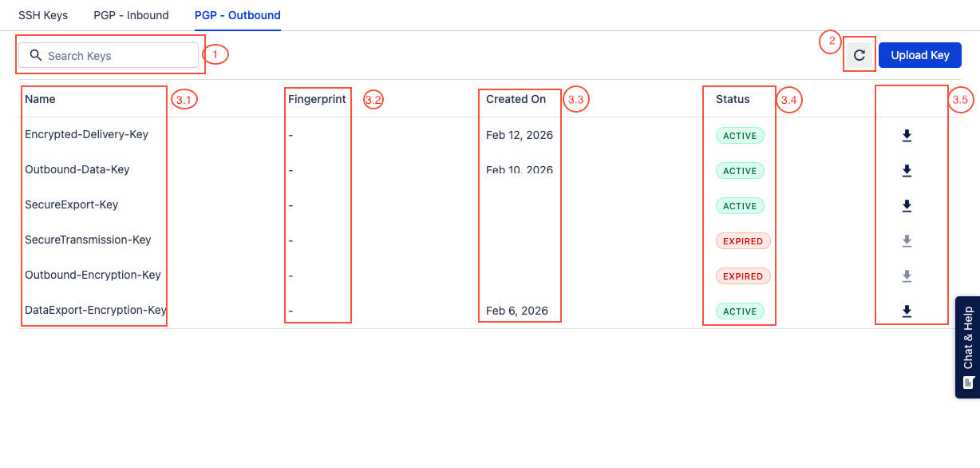Click the Created On column header

tap(516, 100)
